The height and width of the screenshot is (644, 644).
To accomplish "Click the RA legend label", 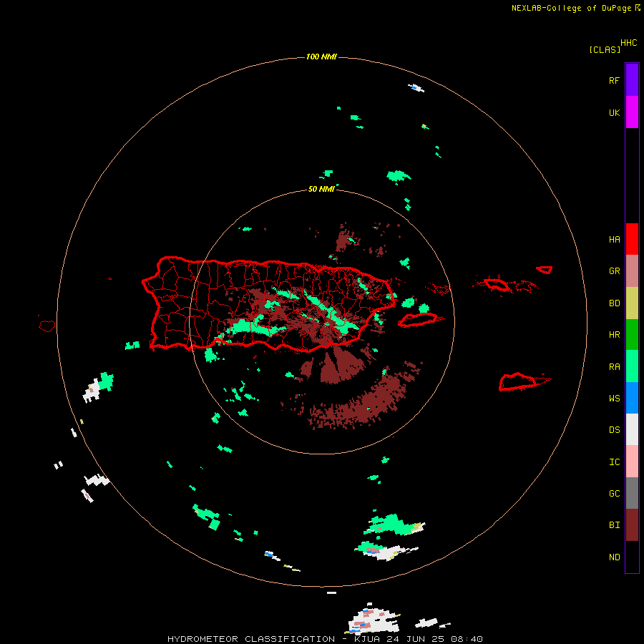I will (614, 367).
